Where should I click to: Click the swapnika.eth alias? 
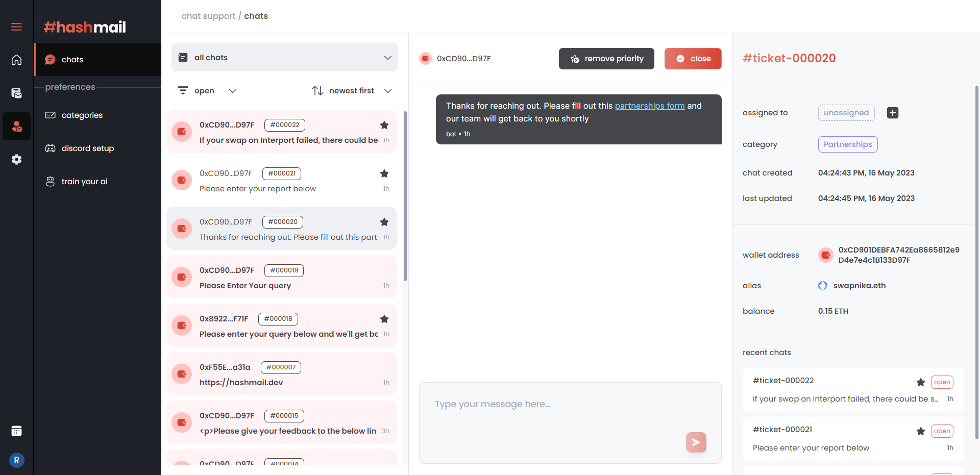click(x=860, y=286)
